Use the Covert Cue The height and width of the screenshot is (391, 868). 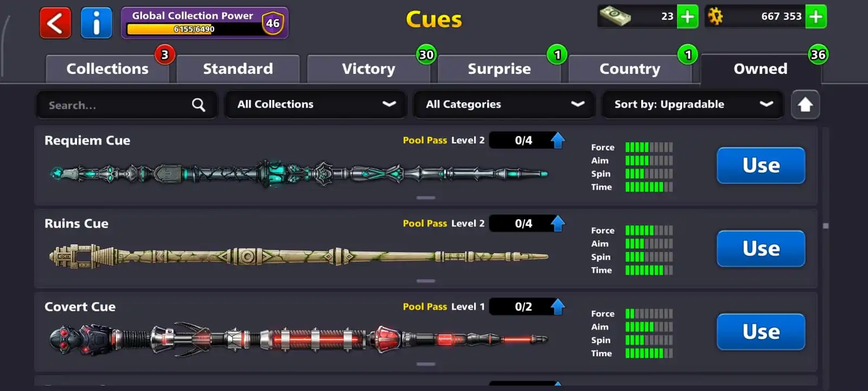click(x=761, y=332)
